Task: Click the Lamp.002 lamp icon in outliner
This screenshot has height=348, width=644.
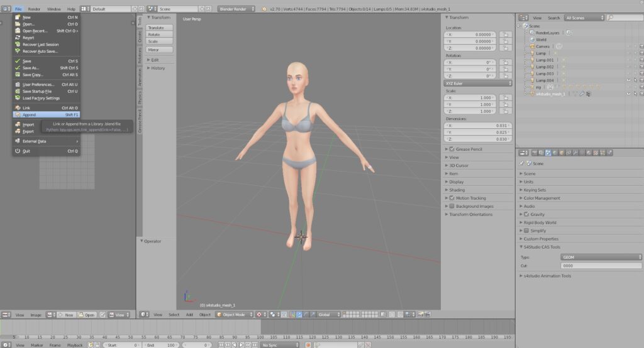Action: point(531,67)
